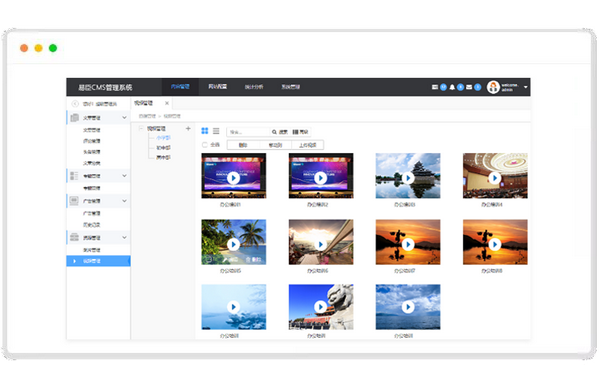Open the fourth top navigation menu item
The width and height of the screenshot is (600, 385).
(290, 87)
